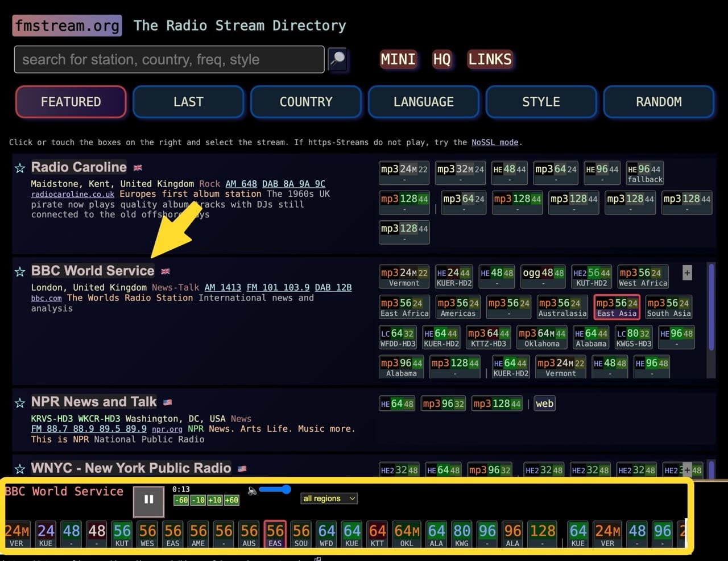This screenshot has height=561, width=728.
Task: Open the NPR web stream box
Action: coord(544,404)
